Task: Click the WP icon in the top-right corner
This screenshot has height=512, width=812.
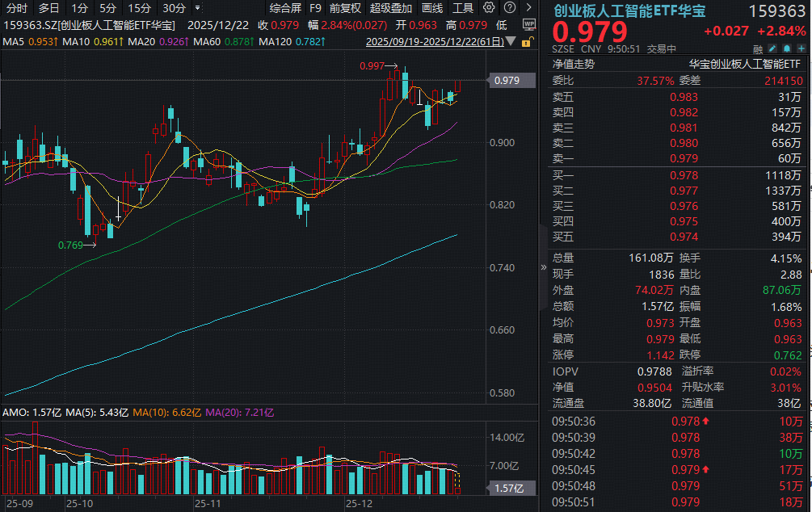Action: [528, 25]
